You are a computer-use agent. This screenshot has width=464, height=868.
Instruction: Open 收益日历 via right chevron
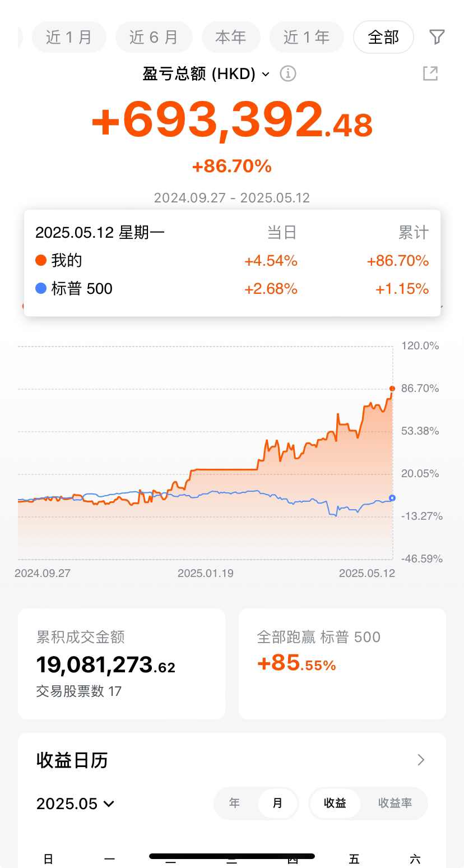pos(421,760)
